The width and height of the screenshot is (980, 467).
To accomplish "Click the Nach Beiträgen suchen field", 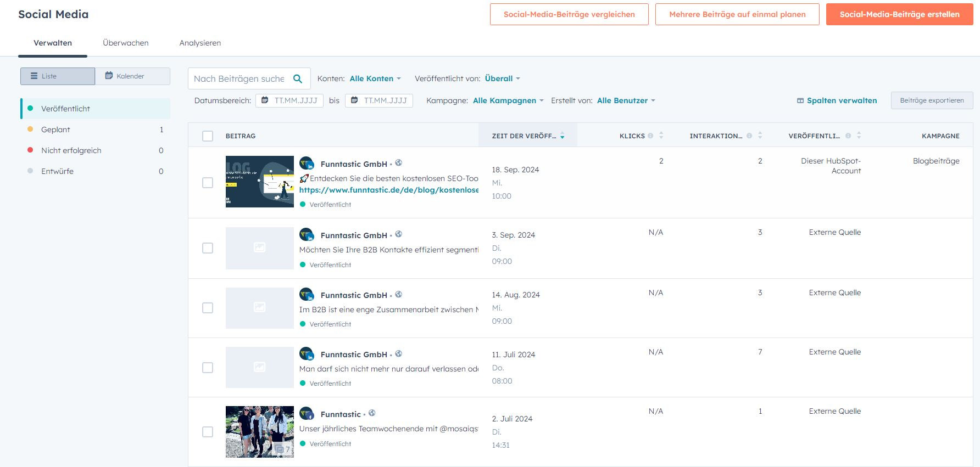I will tap(239, 79).
